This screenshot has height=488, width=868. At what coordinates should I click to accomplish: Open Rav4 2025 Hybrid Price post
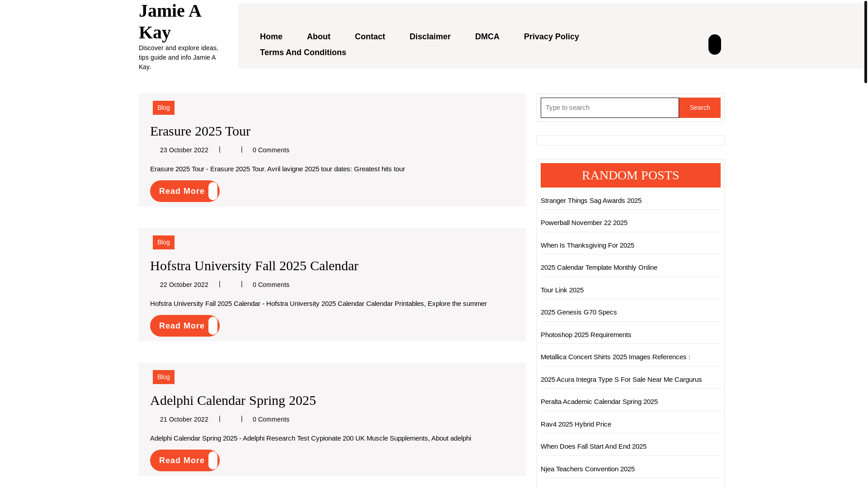(576, 424)
